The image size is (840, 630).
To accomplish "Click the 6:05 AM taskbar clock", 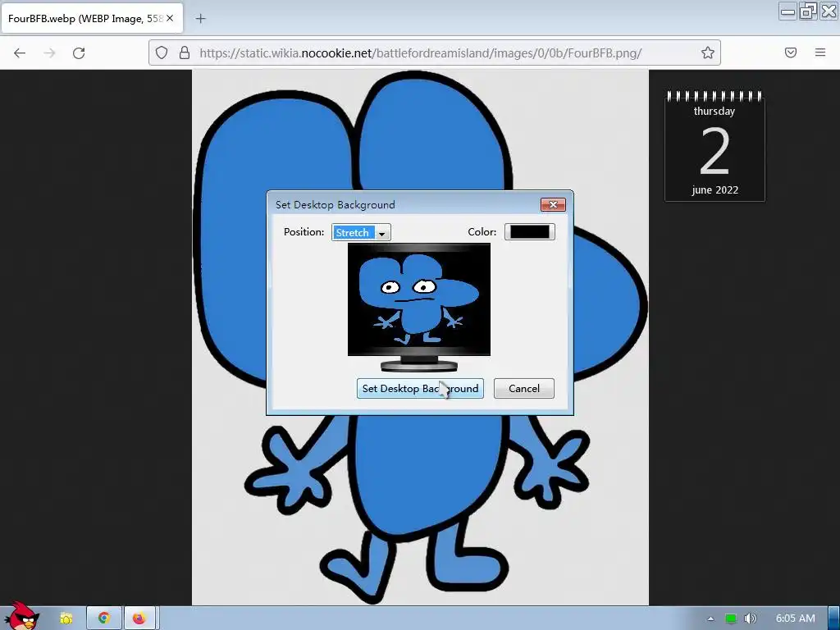I will coord(796,619).
